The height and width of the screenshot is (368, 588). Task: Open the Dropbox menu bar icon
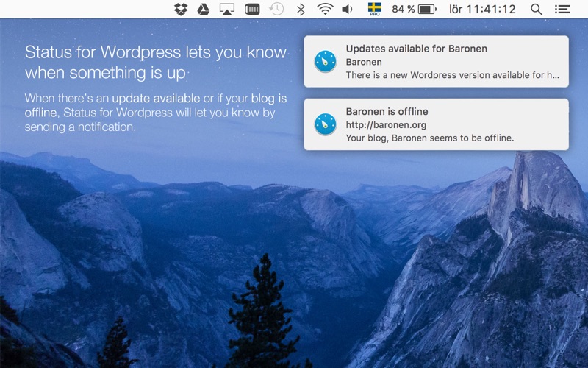tap(181, 9)
